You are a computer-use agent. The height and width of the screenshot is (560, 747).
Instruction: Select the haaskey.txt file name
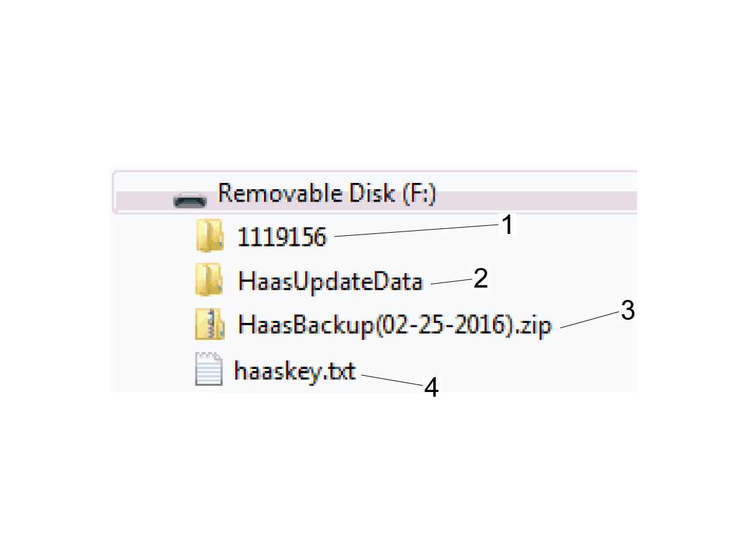click(x=294, y=371)
